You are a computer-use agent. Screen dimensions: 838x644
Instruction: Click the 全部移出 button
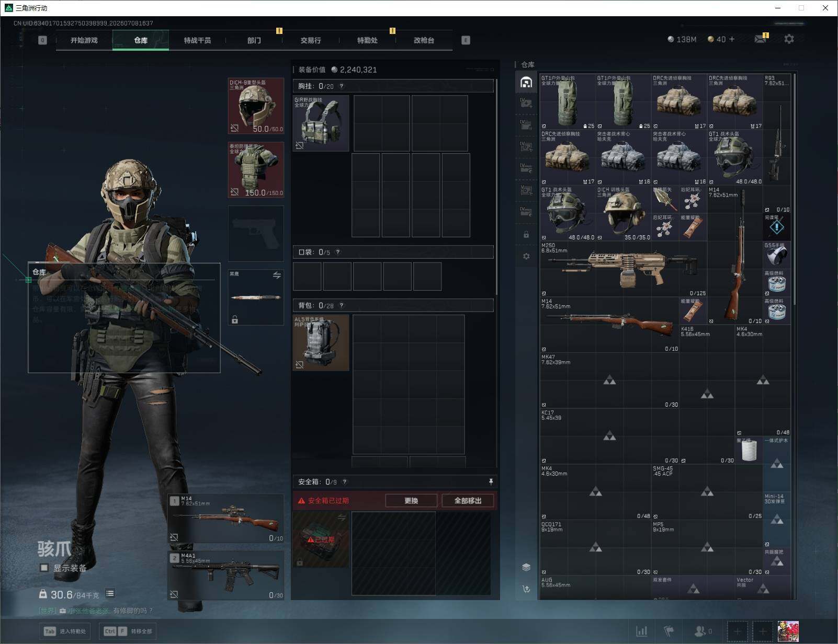click(x=468, y=501)
